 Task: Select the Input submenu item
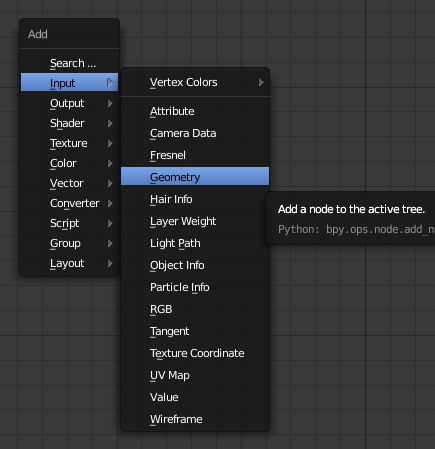[69, 83]
